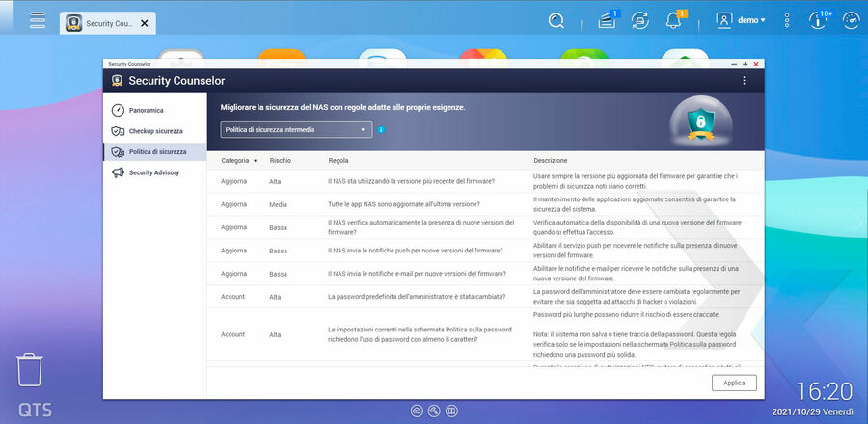The height and width of the screenshot is (424, 868).
Task: Select the firmware version rule row
Action: pos(411,181)
